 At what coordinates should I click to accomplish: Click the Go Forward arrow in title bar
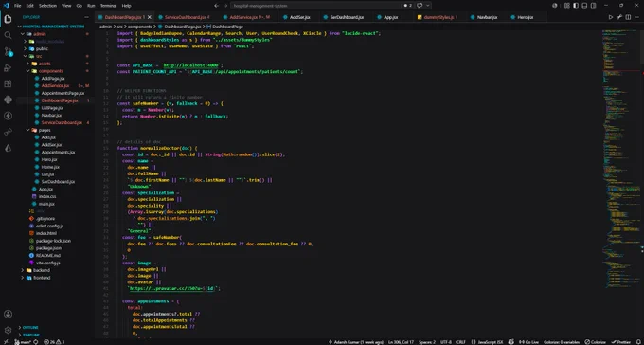point(225,6)
